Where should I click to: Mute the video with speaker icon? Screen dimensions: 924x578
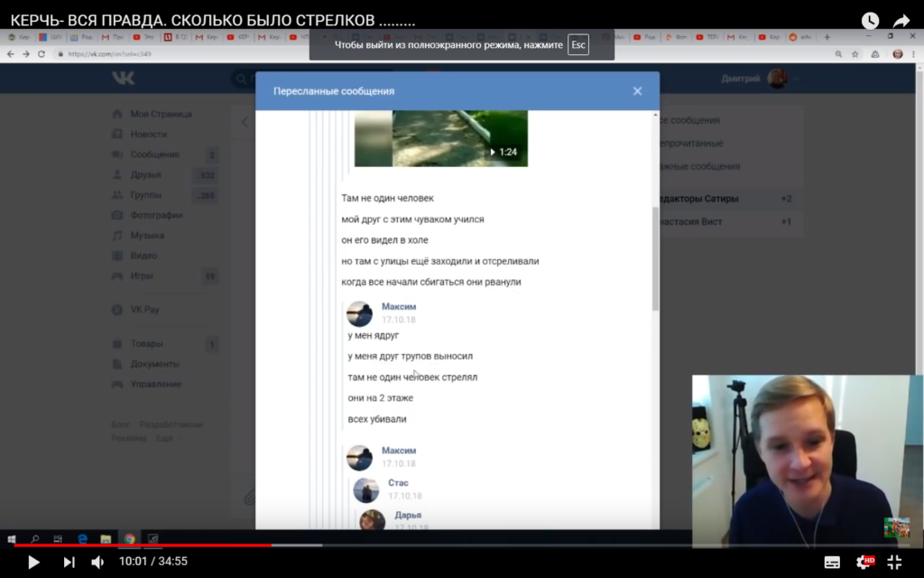tap(97, 562)
